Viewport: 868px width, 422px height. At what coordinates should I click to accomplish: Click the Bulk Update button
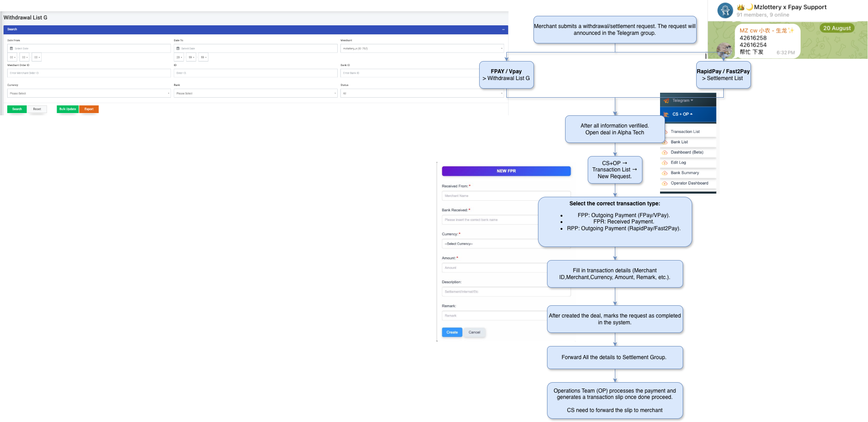tap(68, 109)
